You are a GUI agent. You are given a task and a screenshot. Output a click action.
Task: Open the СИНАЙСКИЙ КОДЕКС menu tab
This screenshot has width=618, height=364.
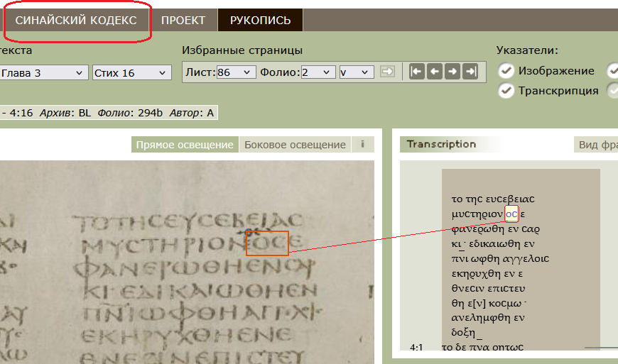point(76,20)
